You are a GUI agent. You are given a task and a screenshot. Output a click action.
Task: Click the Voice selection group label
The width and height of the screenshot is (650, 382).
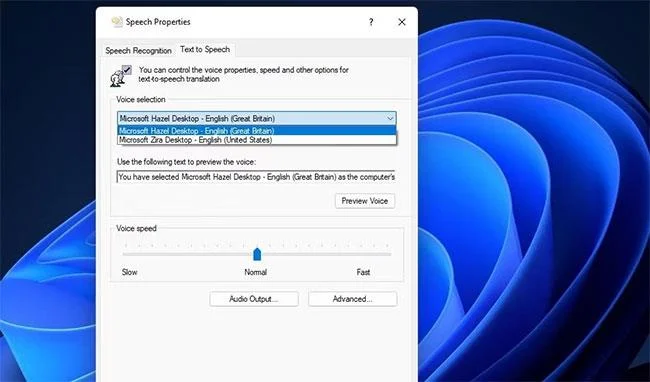point(141,99)
